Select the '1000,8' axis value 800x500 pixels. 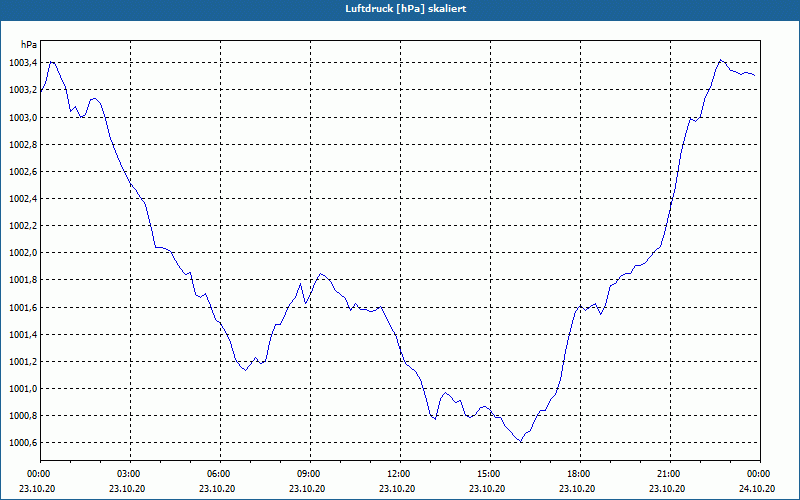click(23, 415)
